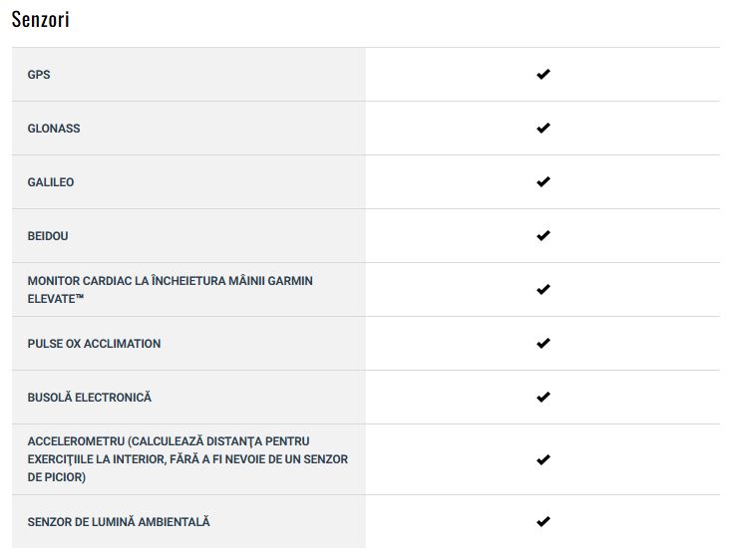
Task: Click checkmark next to Busolă Electronică
Action: [544, 398]
